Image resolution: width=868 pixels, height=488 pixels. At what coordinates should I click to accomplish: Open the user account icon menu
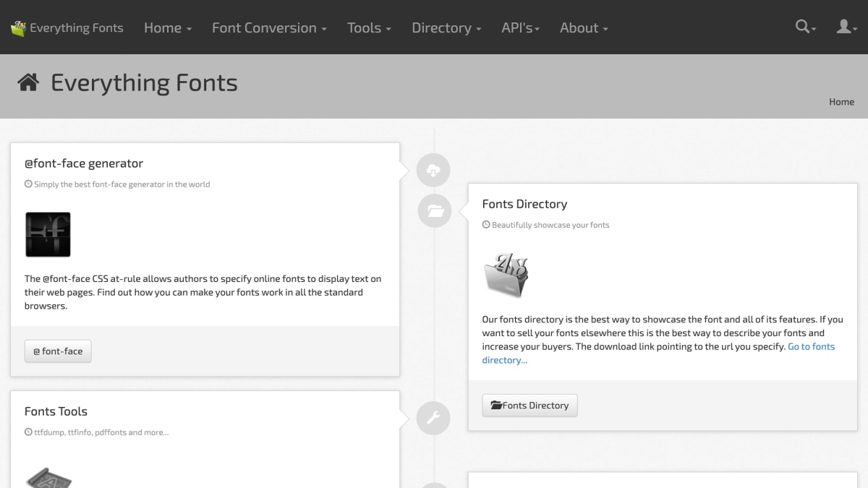[846, 27]
